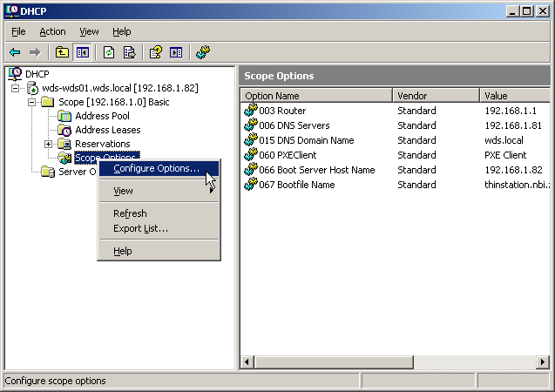This screenshot has height=392, width=555.
Task: Minimize the DHCP window
Action: tap(512, 11)
